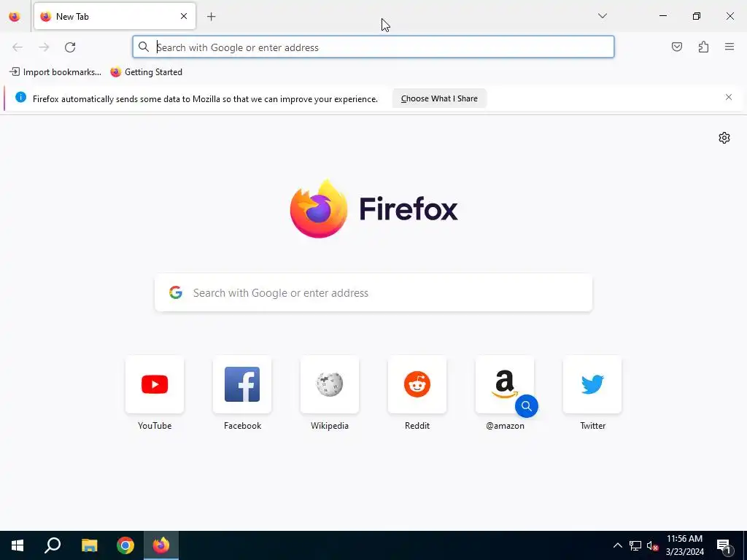Show hidden system tray icons
Screen dimensions: 747x560
pyautogui.click(x=617, y=545)
